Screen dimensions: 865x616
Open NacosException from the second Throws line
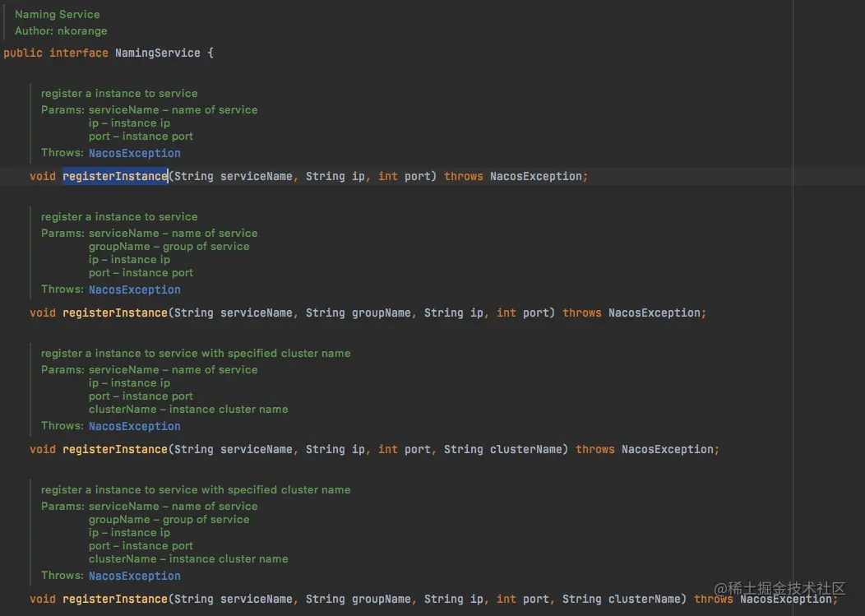point(134,289)
